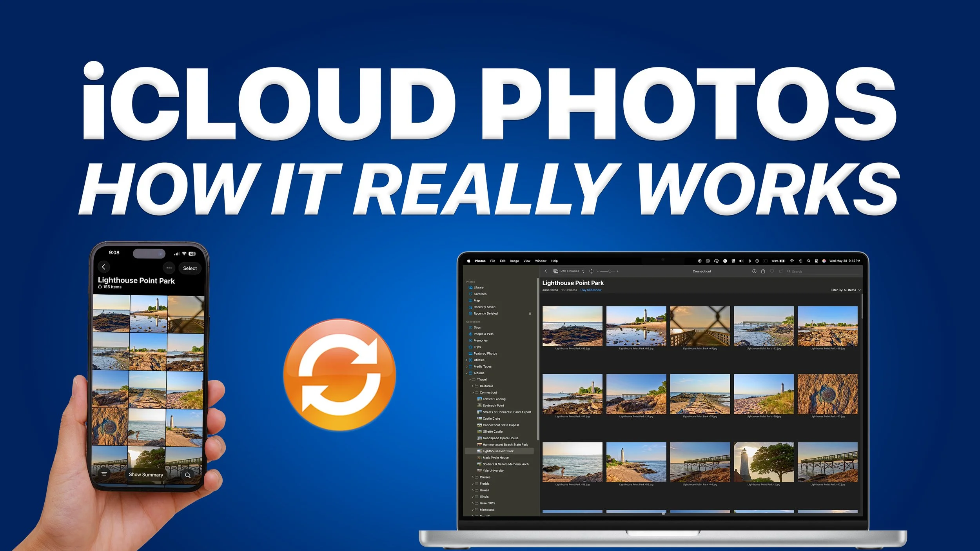
Task: Select the Gillette Castle album
Action: tap(490, 431)
